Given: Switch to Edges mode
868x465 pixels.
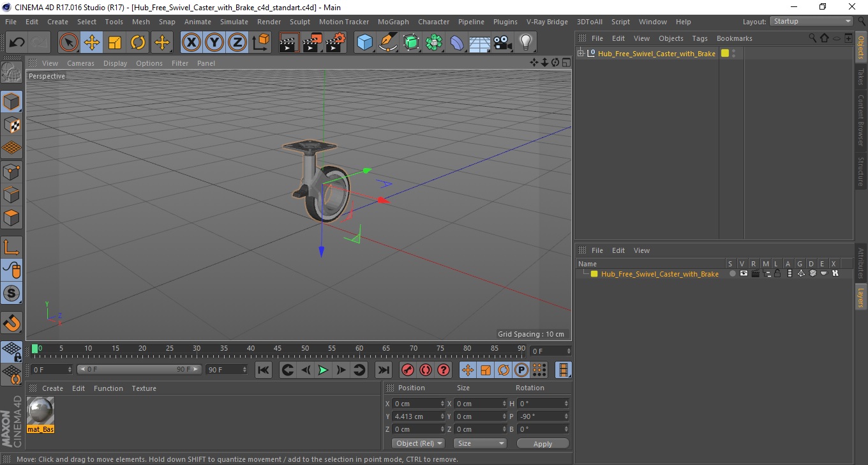Looking at the screenshot, I should click(x=11, y=194).
